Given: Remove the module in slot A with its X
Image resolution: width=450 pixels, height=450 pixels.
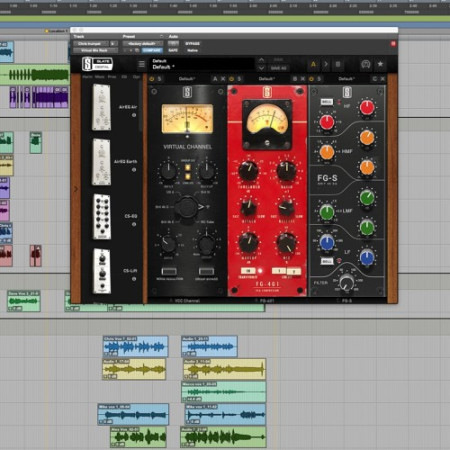Looking at the screenshot, I should click(223, 79).
